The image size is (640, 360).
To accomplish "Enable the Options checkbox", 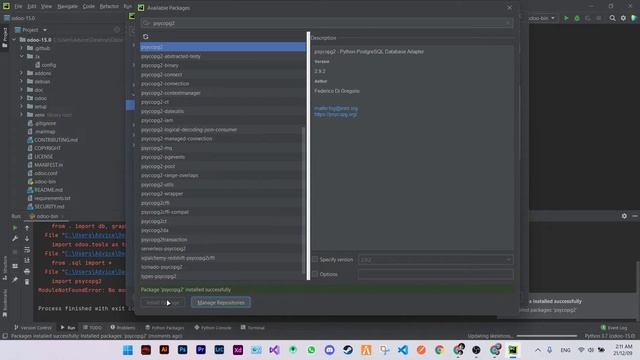I will point(315,274).
